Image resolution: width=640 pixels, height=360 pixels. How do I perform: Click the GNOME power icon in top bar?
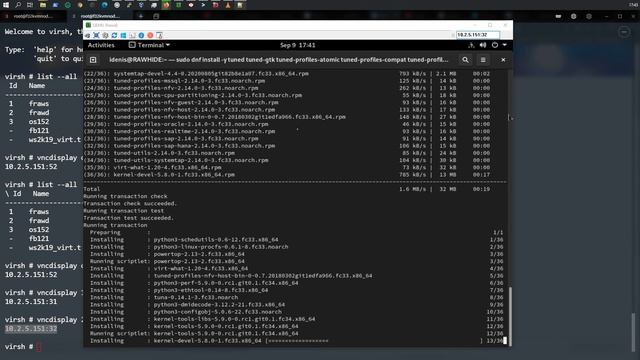(495, 45)
